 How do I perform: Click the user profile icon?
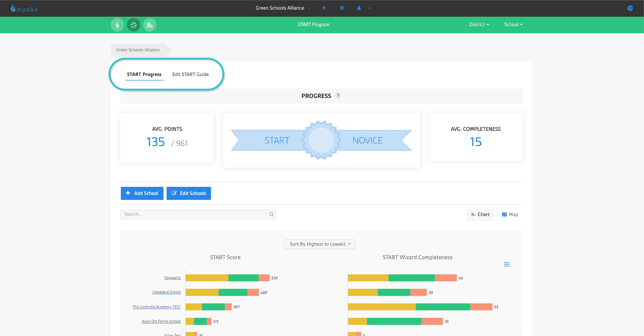359,8
